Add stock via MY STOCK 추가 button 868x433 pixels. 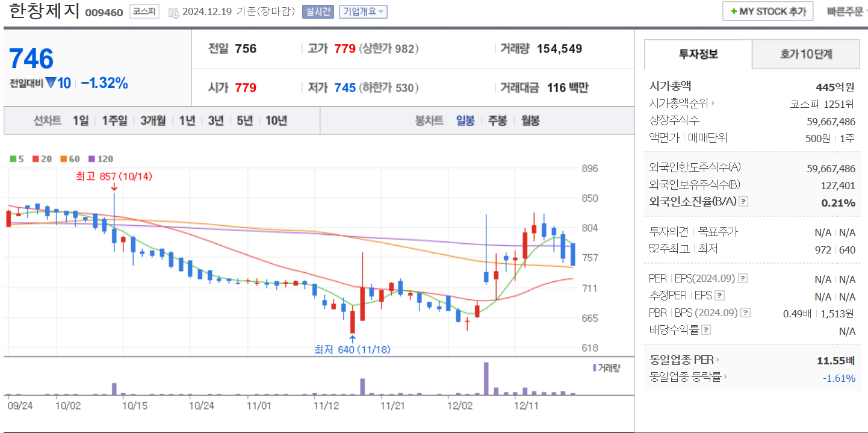pos(767,11)
